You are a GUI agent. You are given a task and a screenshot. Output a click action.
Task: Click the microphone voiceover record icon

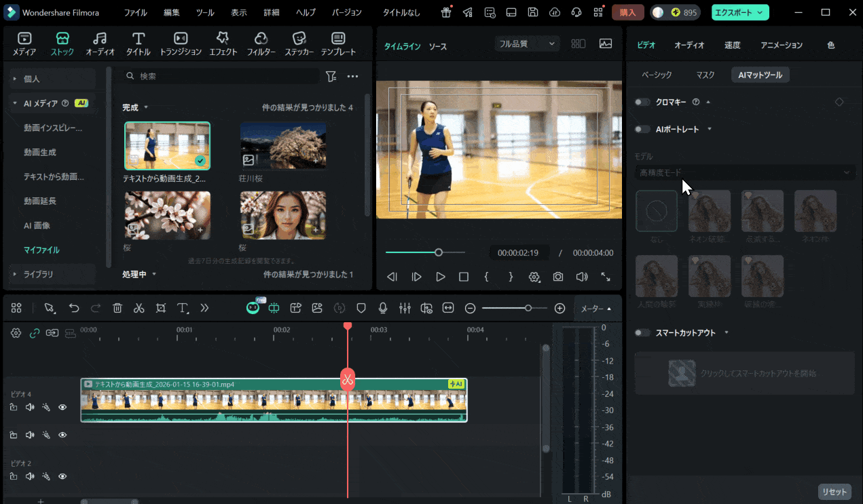click(383, 308)
